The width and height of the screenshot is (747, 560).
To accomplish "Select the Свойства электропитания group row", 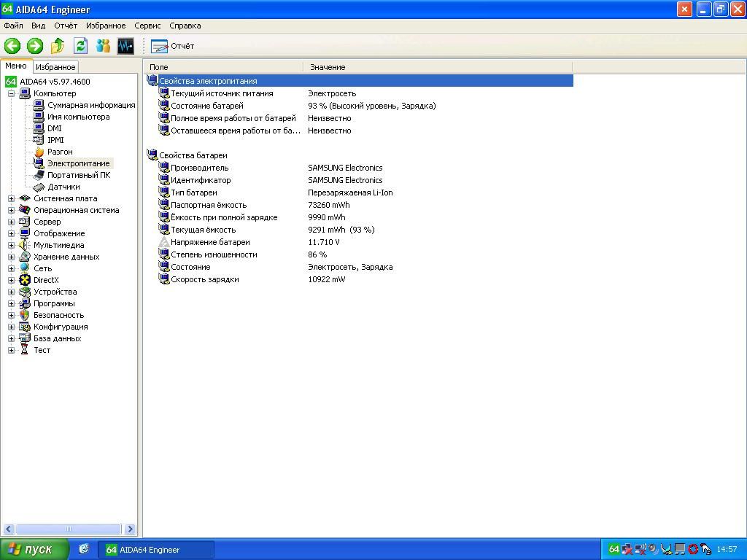I will 359,81.
